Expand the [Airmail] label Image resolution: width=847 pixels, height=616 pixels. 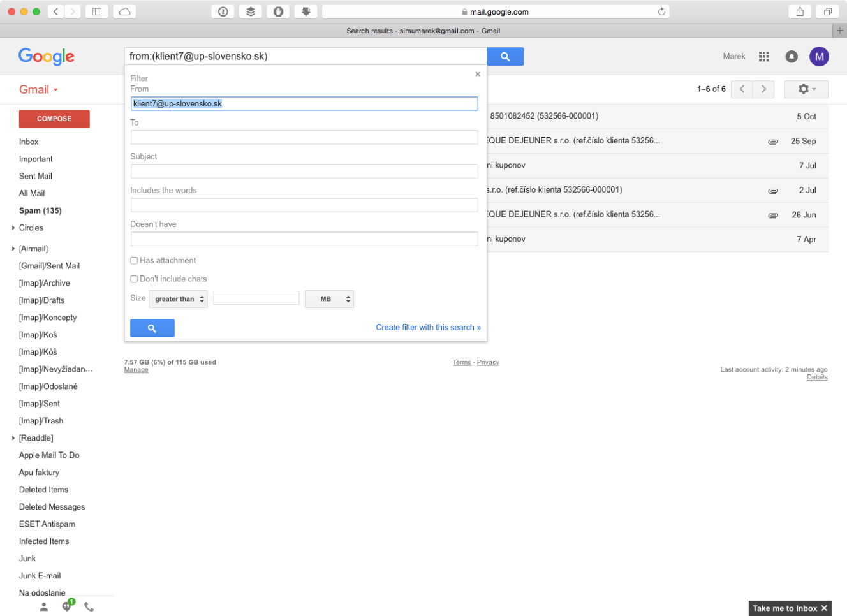[13, 249]
